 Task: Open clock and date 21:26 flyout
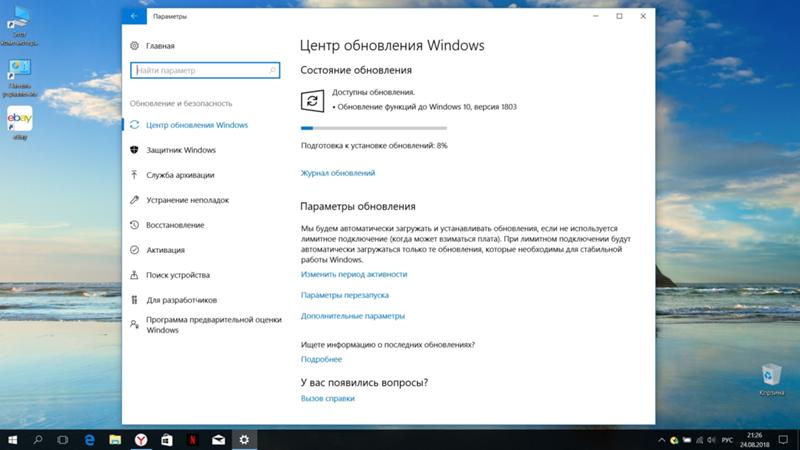click(755, 440)
